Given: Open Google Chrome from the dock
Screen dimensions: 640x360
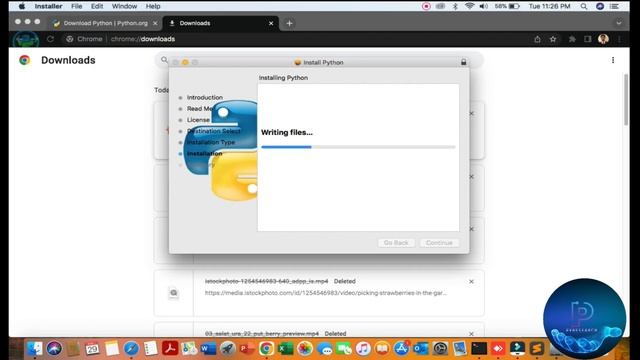Looking at the screenshot, I should [x=266, y=349].
